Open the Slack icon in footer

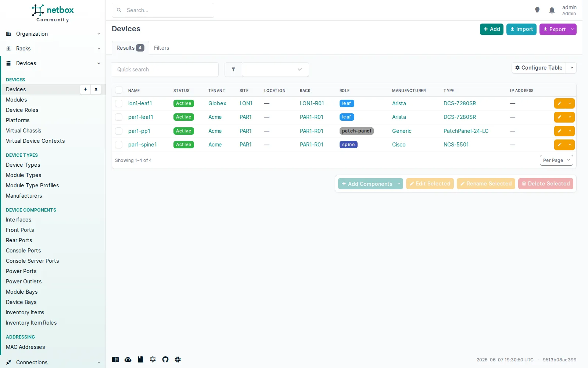(x=178, y=360)
